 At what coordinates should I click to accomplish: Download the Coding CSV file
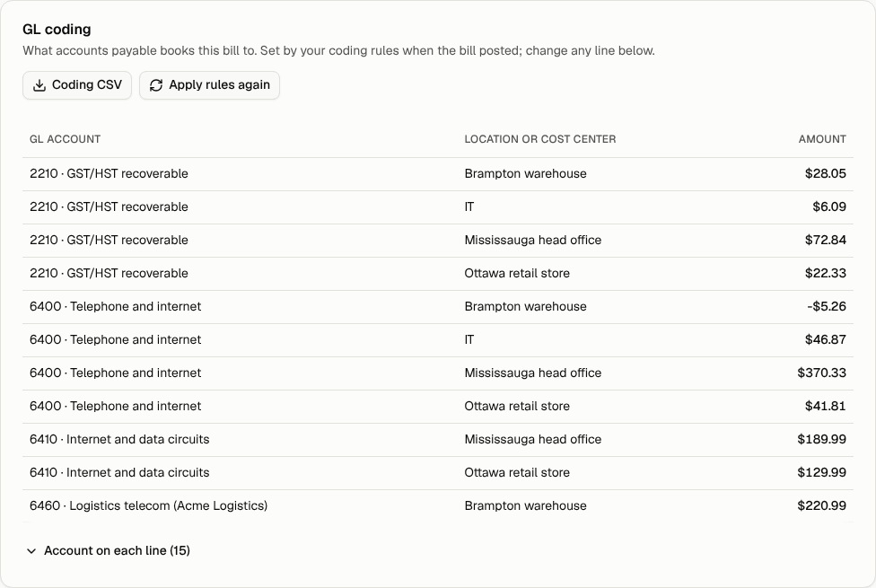[x=77, y=85]
